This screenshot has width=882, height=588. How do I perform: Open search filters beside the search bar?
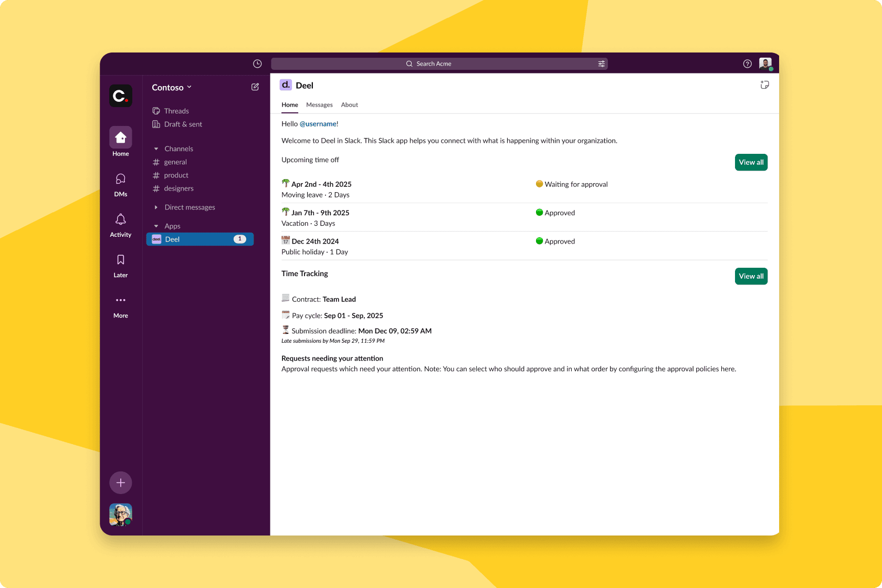click(x=602, y=64)
